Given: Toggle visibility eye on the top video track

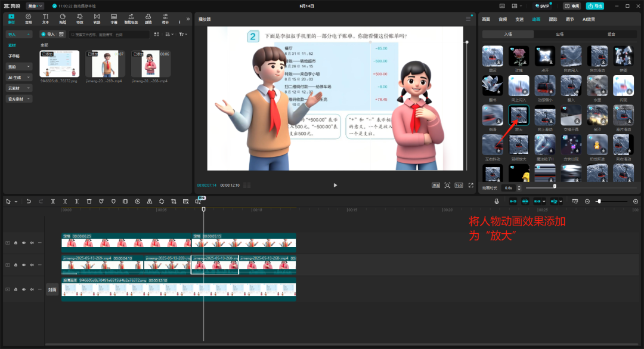Looking at the screenshot, I should click(24, 243).
